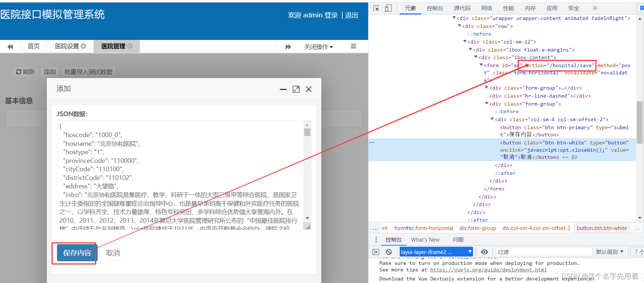Open the 元素 DevTools tab
The height and width of the screenshot is (283, 644).
[x=410, y=8]
